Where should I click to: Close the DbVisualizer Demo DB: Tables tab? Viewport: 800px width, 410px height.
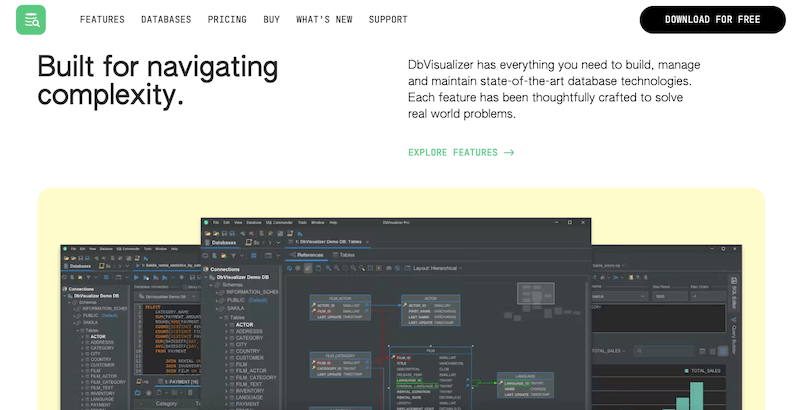point(367,242)
